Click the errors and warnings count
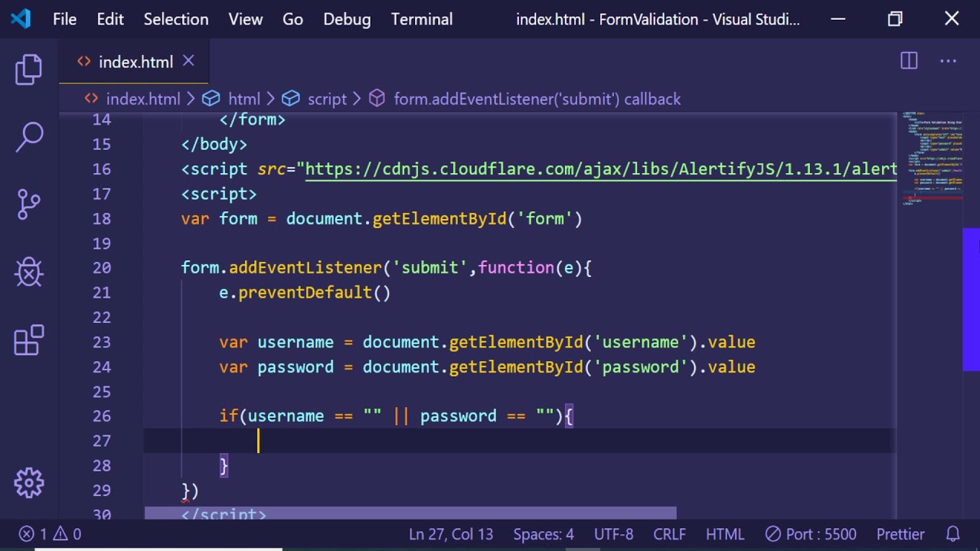Viewport: 980px width, 551px height. point(51,534)
